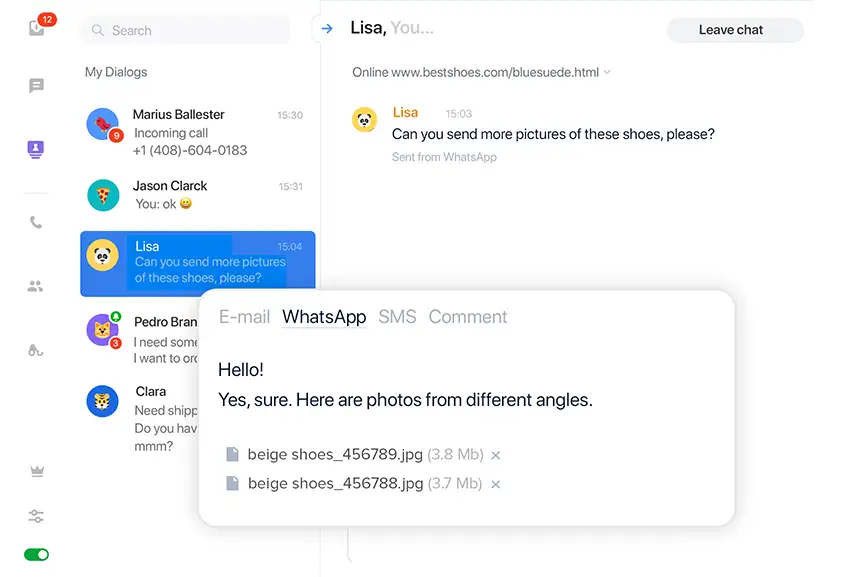The height and width of the screenshot is (577, 856).
Task: Click the Search dialogs field
Action: pyautogui.click(x=185, y=31)
